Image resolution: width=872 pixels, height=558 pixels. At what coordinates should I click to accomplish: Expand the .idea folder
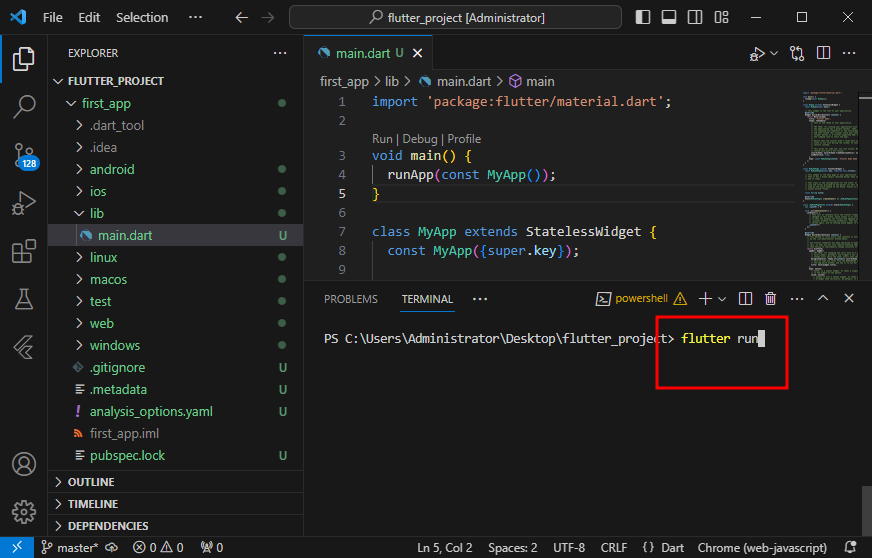coord(175,147)
